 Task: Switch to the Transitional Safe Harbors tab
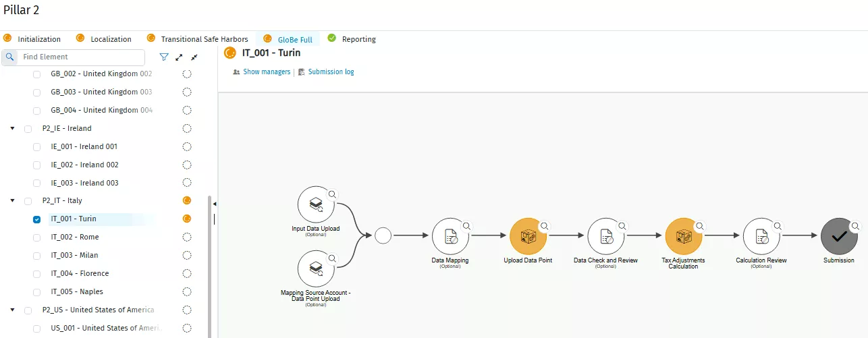click(x=204, y=39)
